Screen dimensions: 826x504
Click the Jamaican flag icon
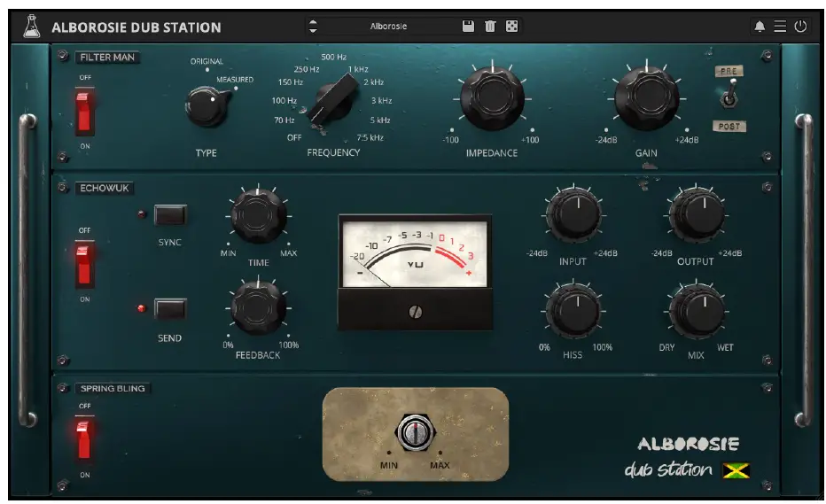pos(736,470)
